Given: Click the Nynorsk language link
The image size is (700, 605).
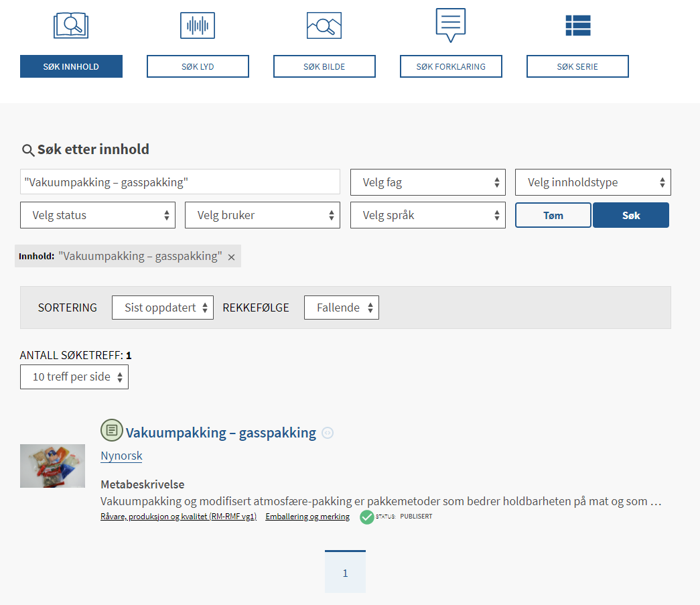Looking at the screenshot, I should coord(121,456).
